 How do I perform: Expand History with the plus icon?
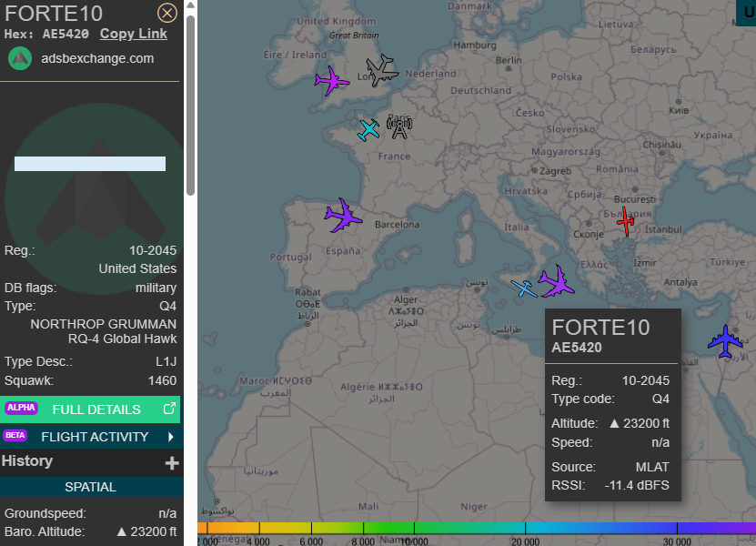tap(172, 463)
